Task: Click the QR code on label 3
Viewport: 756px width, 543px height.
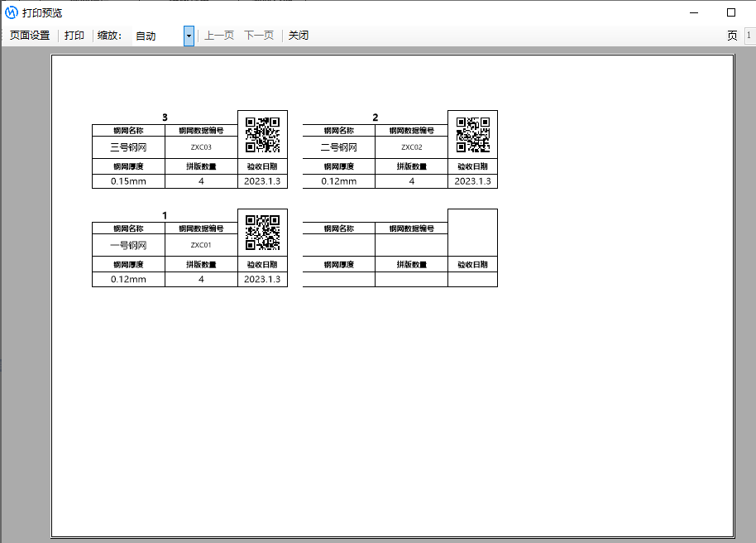Action: click(262, 135)
